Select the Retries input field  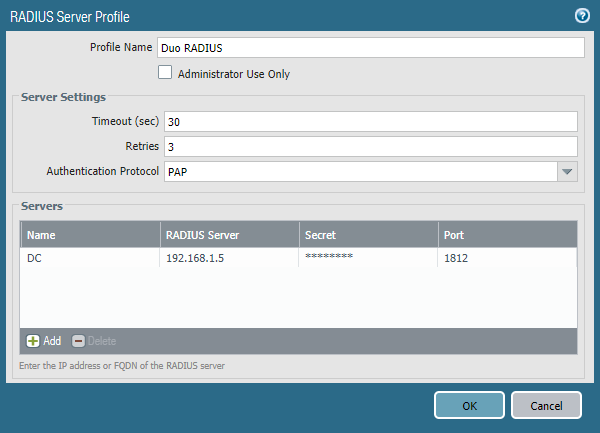[370, 146]
